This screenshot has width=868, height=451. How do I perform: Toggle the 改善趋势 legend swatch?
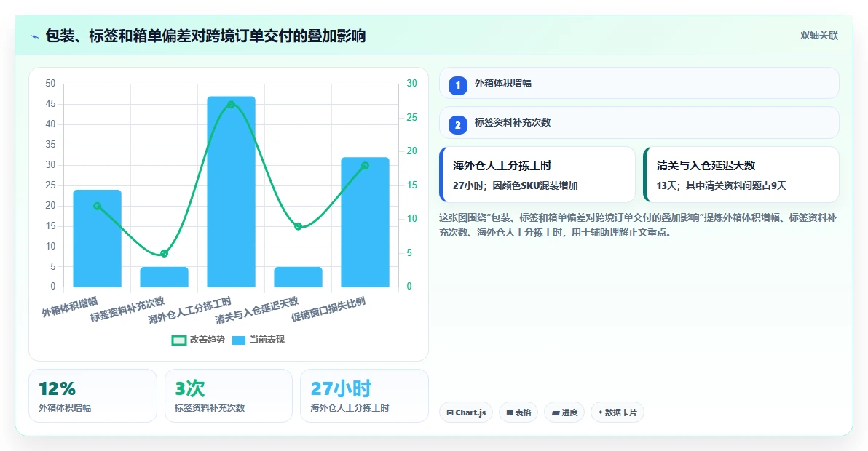[x=179, y=340]
